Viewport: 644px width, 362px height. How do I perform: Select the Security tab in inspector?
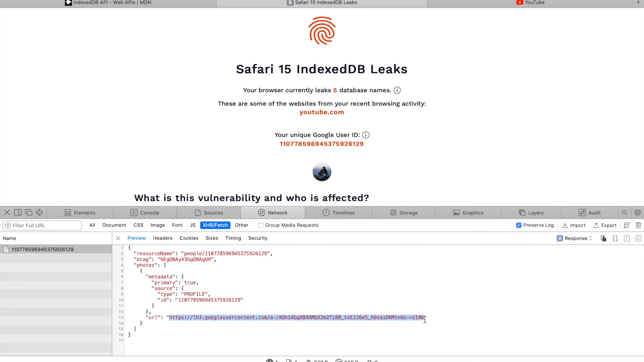[x=258, y=238]
